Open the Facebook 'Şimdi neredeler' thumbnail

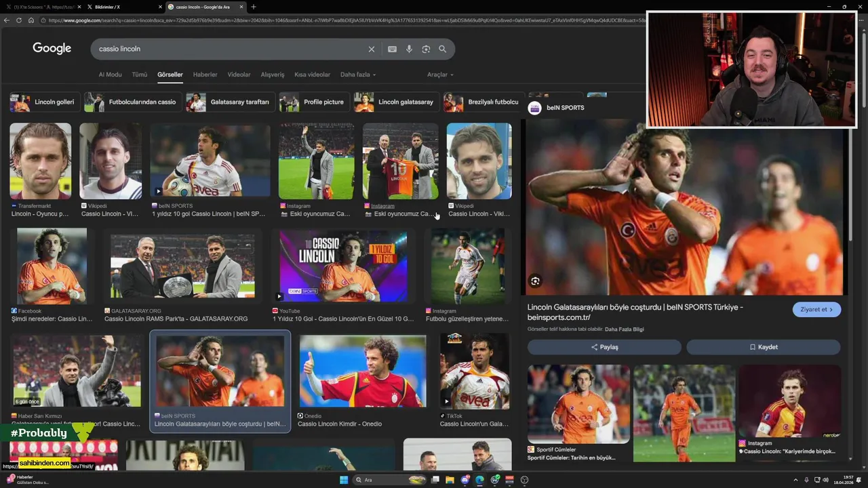(52, 266)
